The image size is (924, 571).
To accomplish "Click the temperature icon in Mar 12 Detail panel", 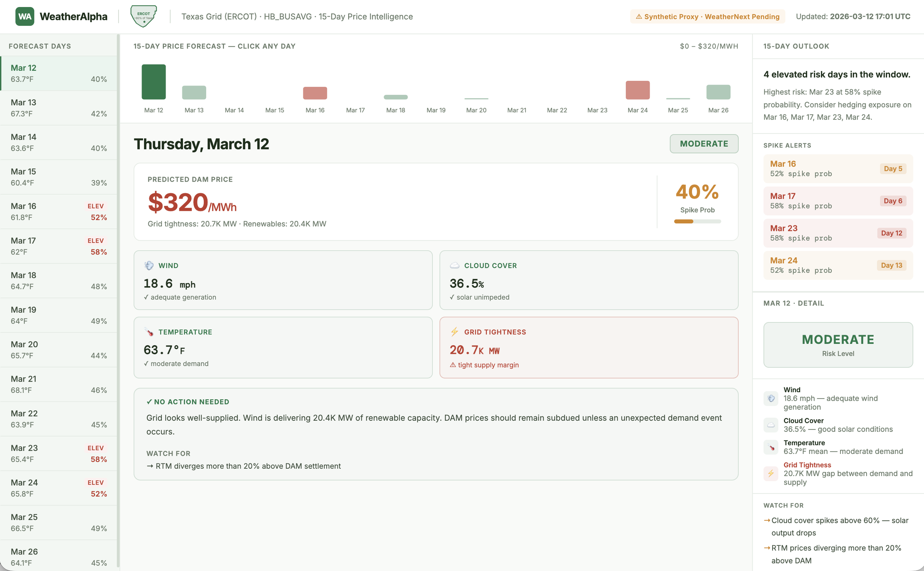I will click(x=771, y=447).
